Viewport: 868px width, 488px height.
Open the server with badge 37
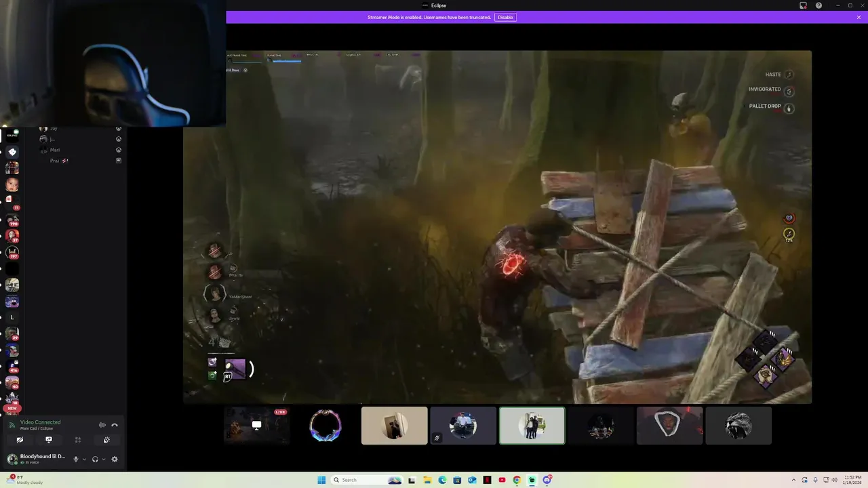click(x=12, y=235)
